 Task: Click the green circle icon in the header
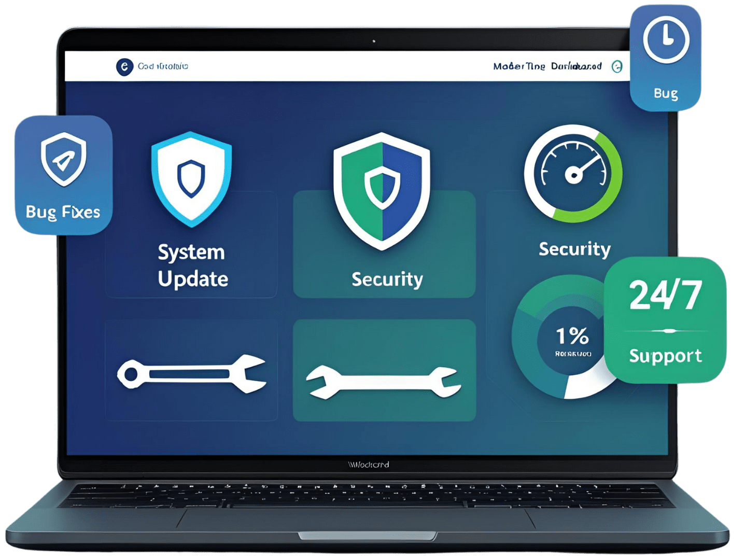pyautogui.click(x=617, y=66)
